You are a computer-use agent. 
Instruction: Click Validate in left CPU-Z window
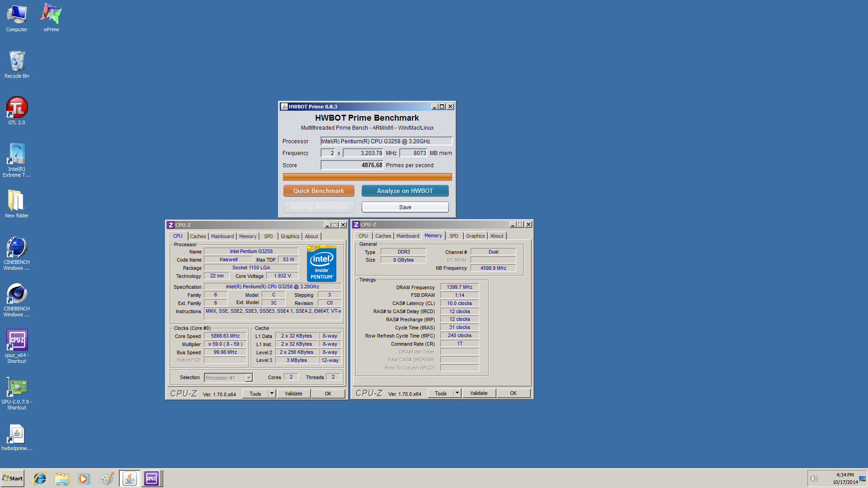point(293,394)
